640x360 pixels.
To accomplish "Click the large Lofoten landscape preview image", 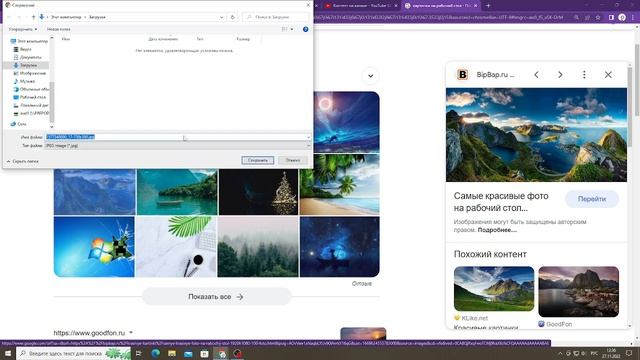I will pyautogui.click(x=536, y=135).
